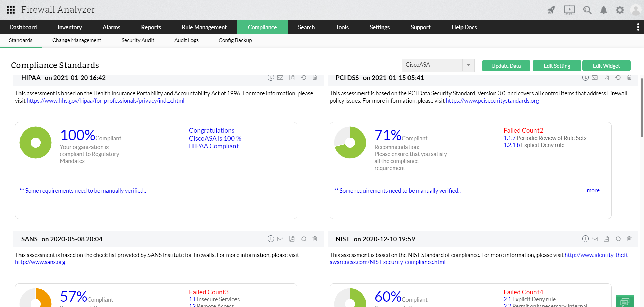Screen dimensions: 644x307
Task: Open the settings gear in header
Action: coord(620,10)
